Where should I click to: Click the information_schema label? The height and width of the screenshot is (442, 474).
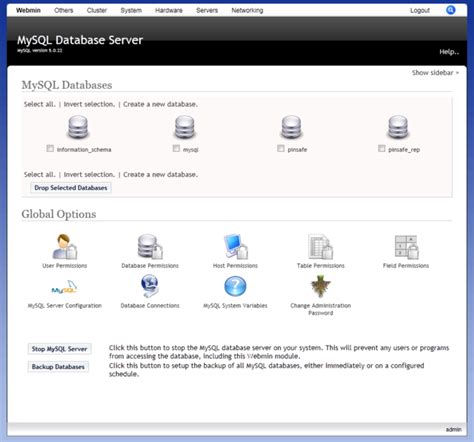(x=84, y=150)
